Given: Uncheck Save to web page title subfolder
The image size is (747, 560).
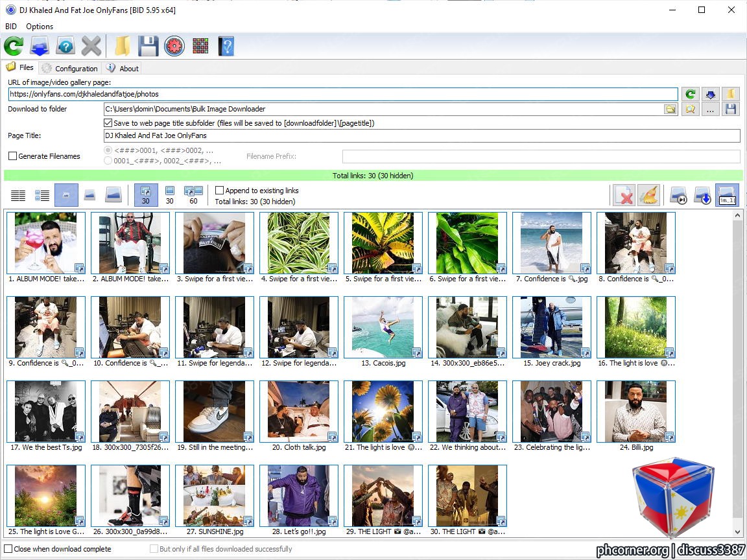Looking at the screenshot, I should pyautogui.click(x=108, y=123).
